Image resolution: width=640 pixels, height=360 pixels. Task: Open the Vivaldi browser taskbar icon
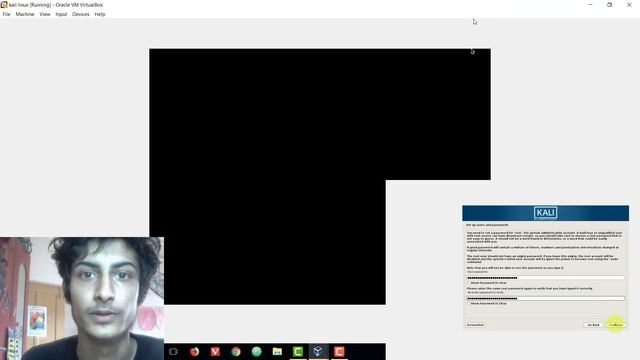(215, 351)
